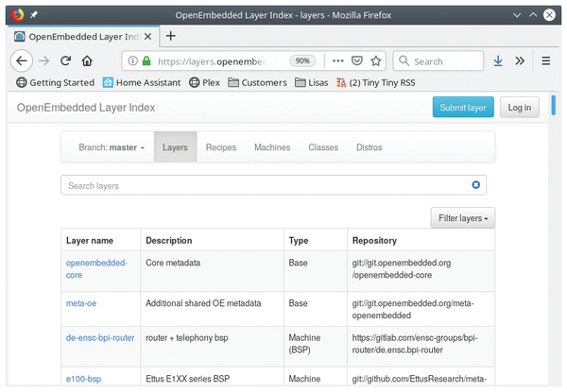Open Home Assistant bookmark
This screenshot has height=392, width=567.
pos(142,83)
